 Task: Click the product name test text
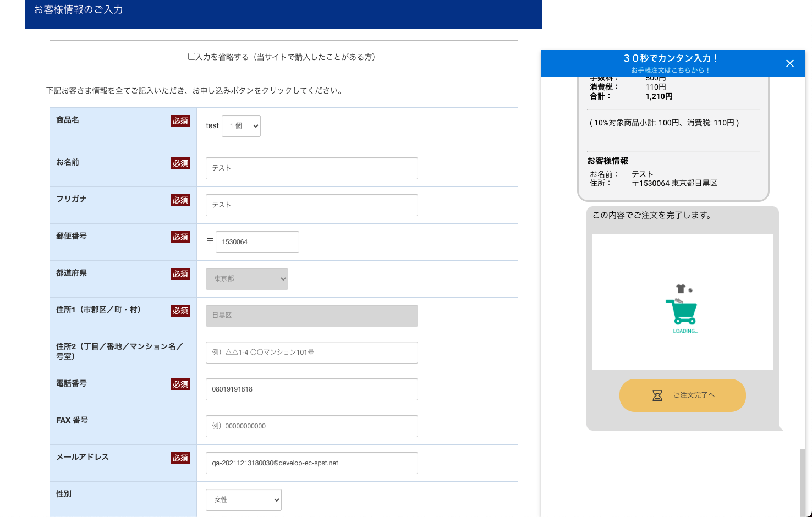[x=212, y=126]
